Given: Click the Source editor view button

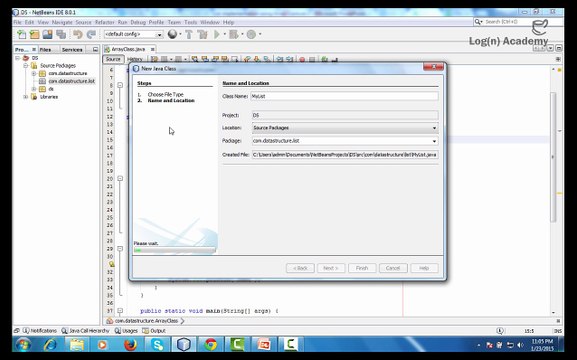Looking at the screenshot, I should (x=113, y=59).
